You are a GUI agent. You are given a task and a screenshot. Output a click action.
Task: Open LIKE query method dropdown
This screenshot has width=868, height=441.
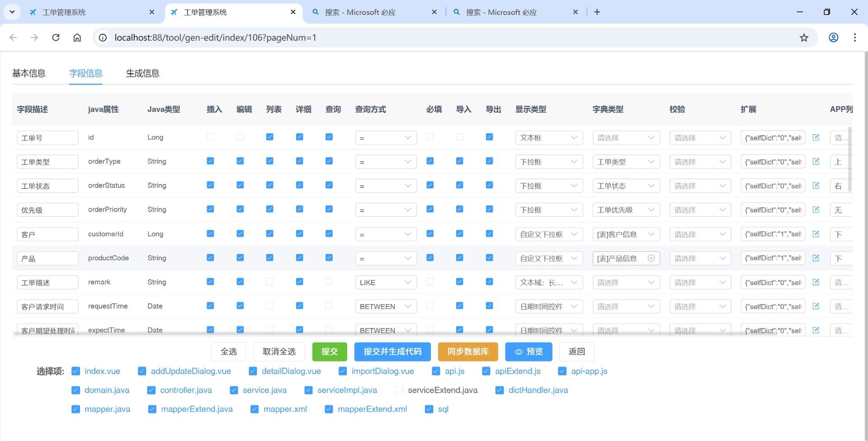pyautogui.click(x=385, y=282)
